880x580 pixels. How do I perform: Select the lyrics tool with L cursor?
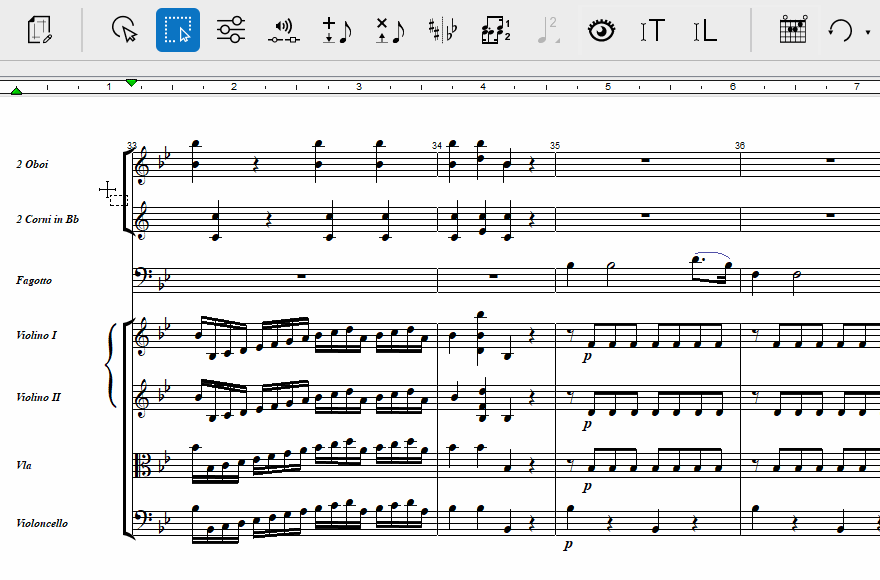pos(705,30)
